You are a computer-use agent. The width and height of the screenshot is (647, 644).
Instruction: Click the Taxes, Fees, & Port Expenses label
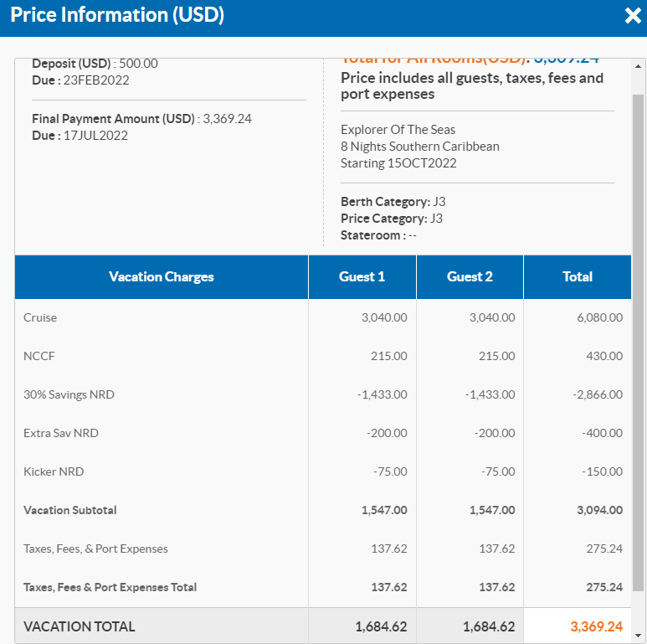point(95,549)
